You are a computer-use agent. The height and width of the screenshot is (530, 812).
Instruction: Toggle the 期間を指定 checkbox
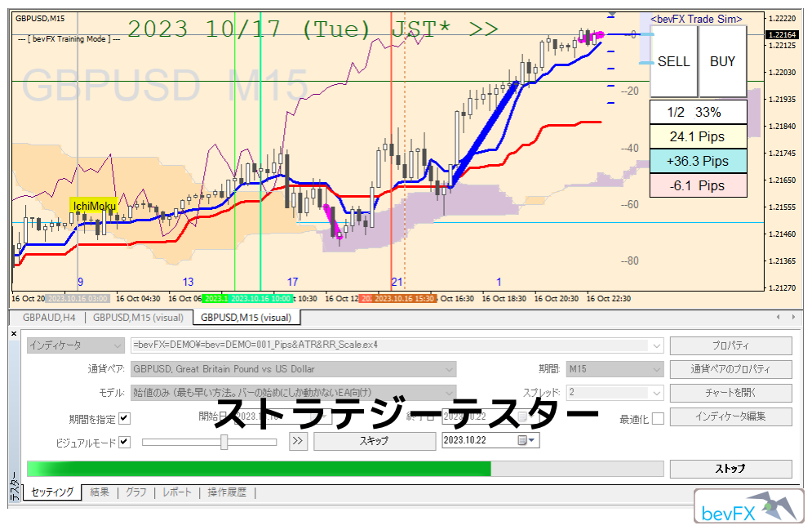[124, 419]
